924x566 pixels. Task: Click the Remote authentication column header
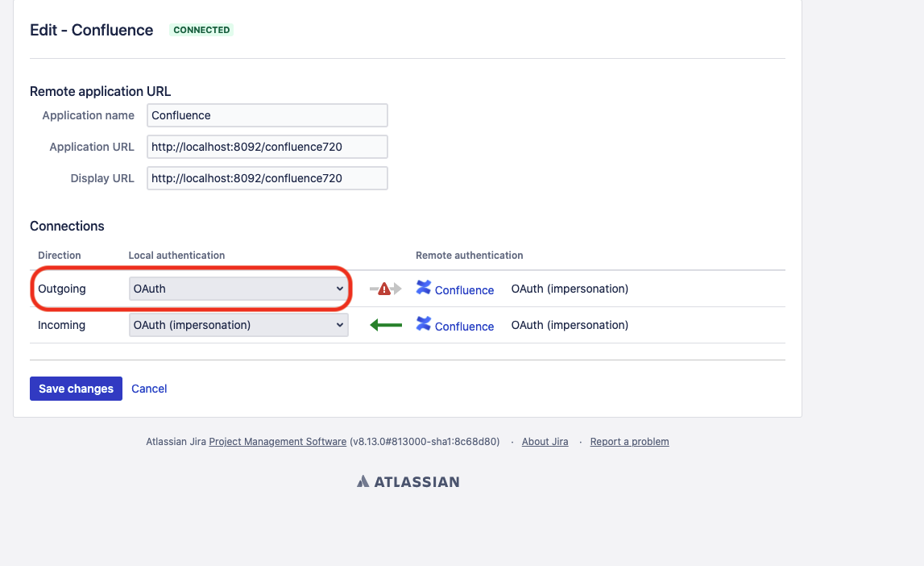point(469,256)
